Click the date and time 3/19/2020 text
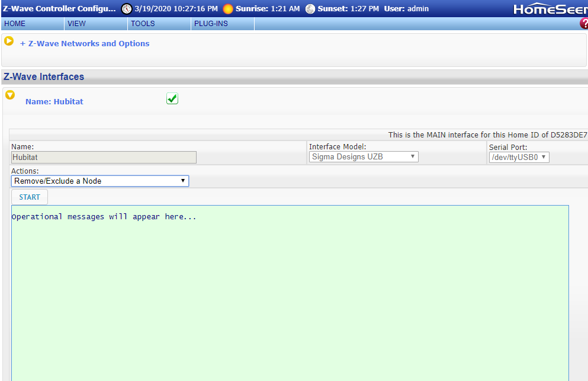Viewport: 588px width, 381px height. coord(176,9)
